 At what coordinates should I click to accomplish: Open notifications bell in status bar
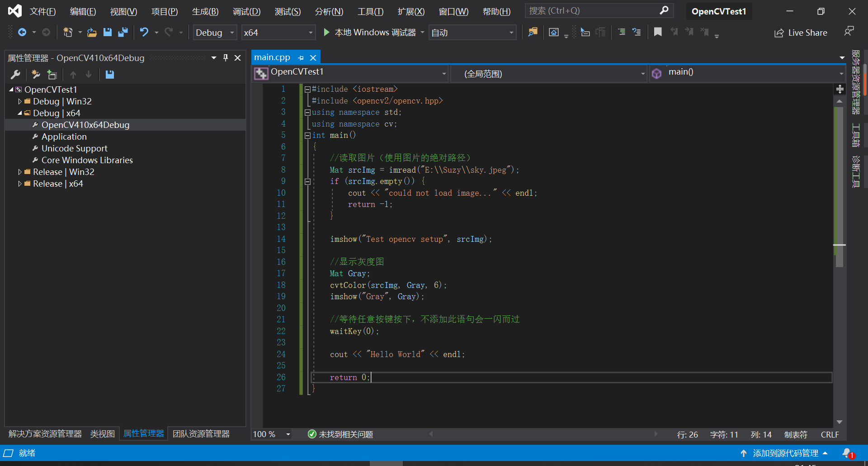click(847, 453)
